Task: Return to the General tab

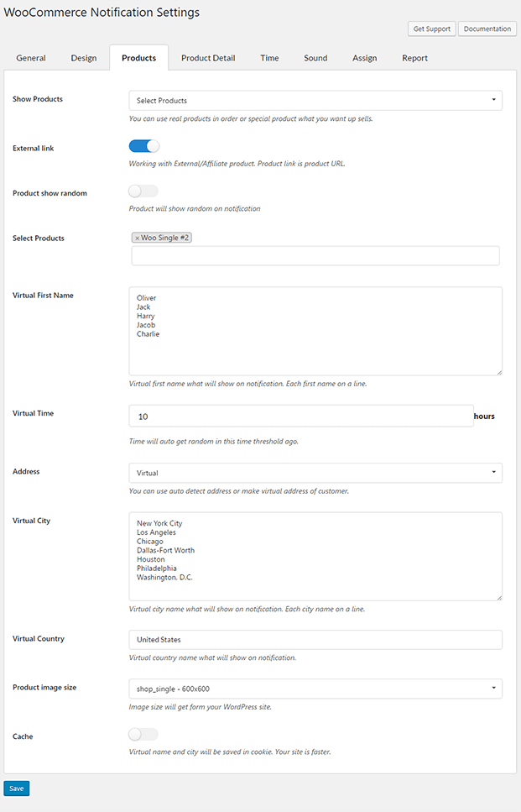Action: coord(31,58)
